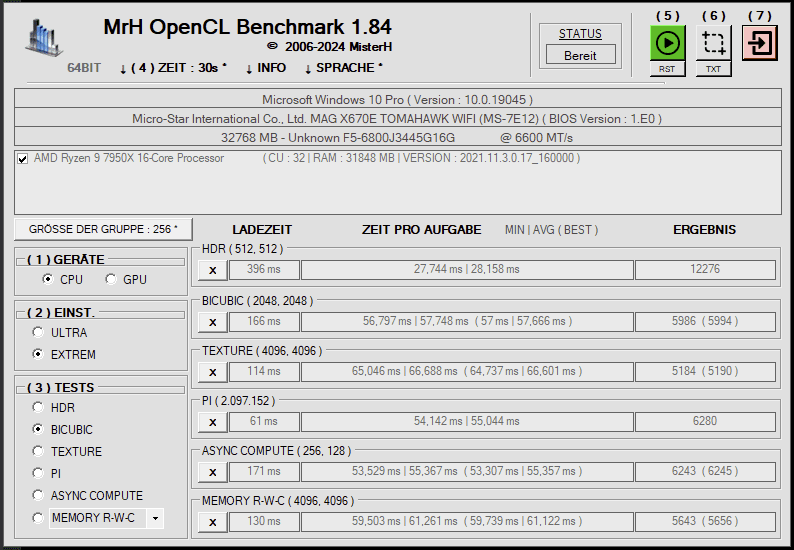The width and height of the screenshot is (794, 550).
Task: Open the INFO dropdown menu
Action: [266, 68]
